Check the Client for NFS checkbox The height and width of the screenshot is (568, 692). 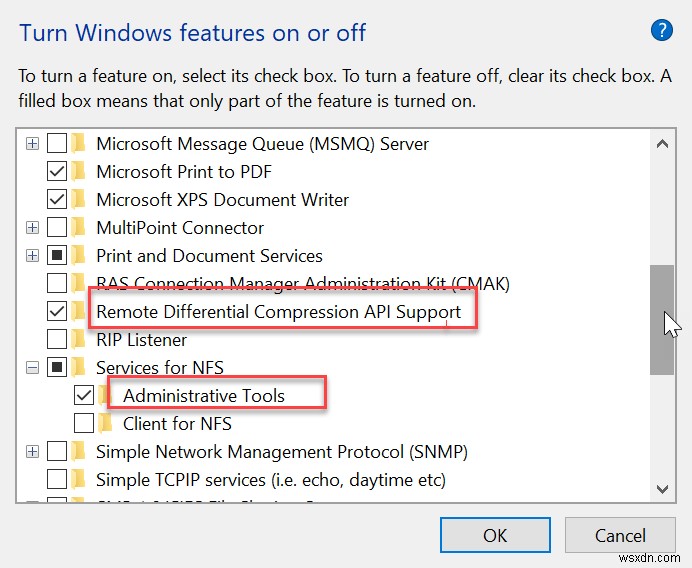(x=84, y=423)
